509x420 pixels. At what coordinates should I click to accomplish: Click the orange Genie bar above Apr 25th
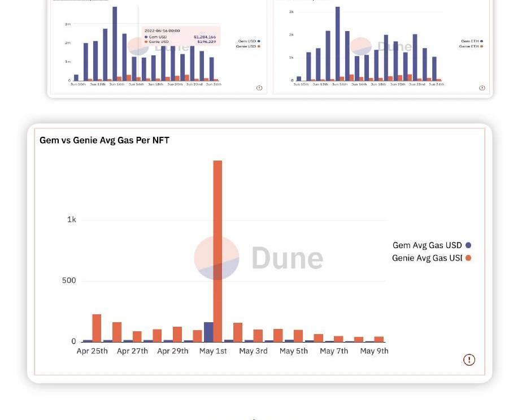pos(97,328)
